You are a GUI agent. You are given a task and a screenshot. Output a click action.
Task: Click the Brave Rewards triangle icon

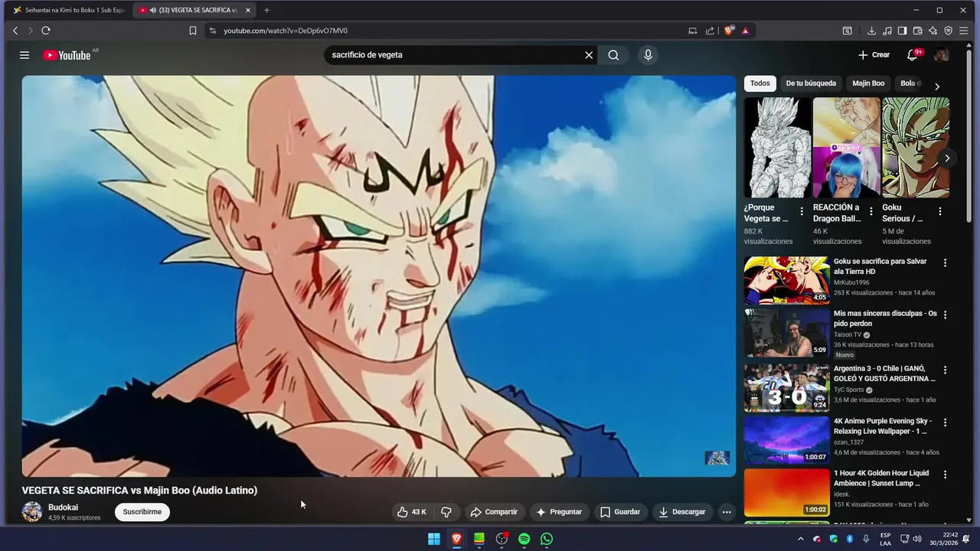pyautogui.click(x=745, y=31)
